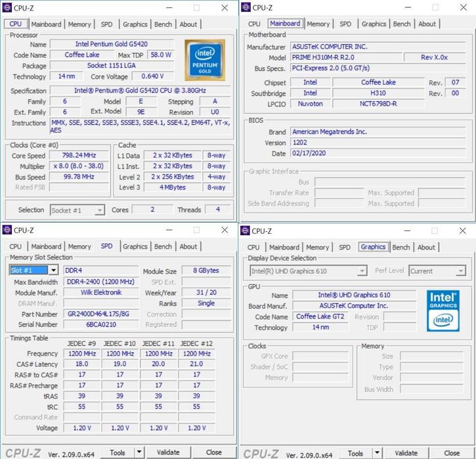Click Close button in the Graphics window
The height and width of the screenshot is (459, 476).
pos(452,453)
